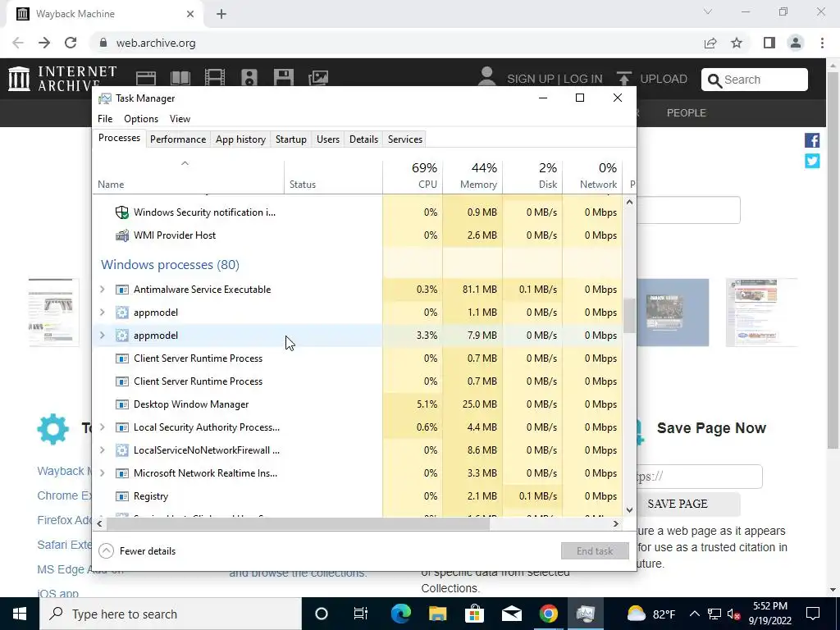The width and height of the screenshot is (840, 630).
Task: Expand LocalServiceNoNetworkFirewall row
Action: click(103, 450)
